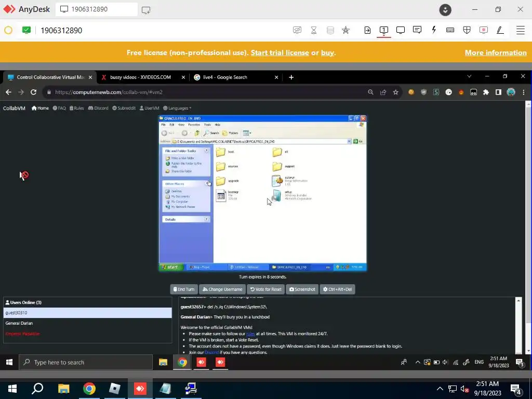Select remote monitor 1 in AnyDesk
This screenshot has height=399, width=532.
(x=384, y=30)
